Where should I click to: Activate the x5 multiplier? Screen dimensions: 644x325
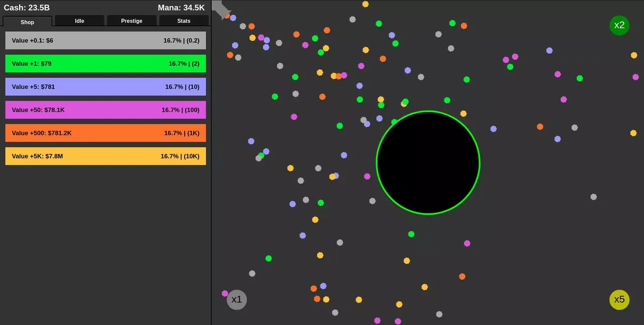coord(619,299)
